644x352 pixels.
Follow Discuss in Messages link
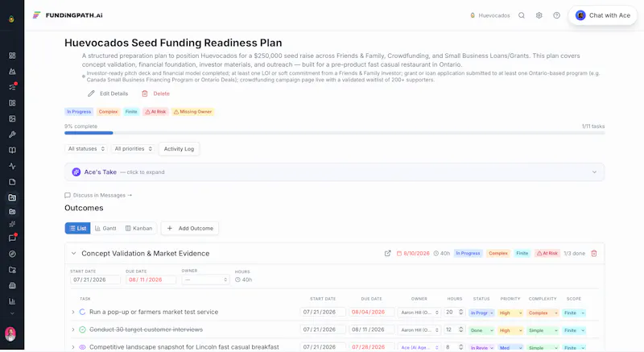click(x=98, y=196)
